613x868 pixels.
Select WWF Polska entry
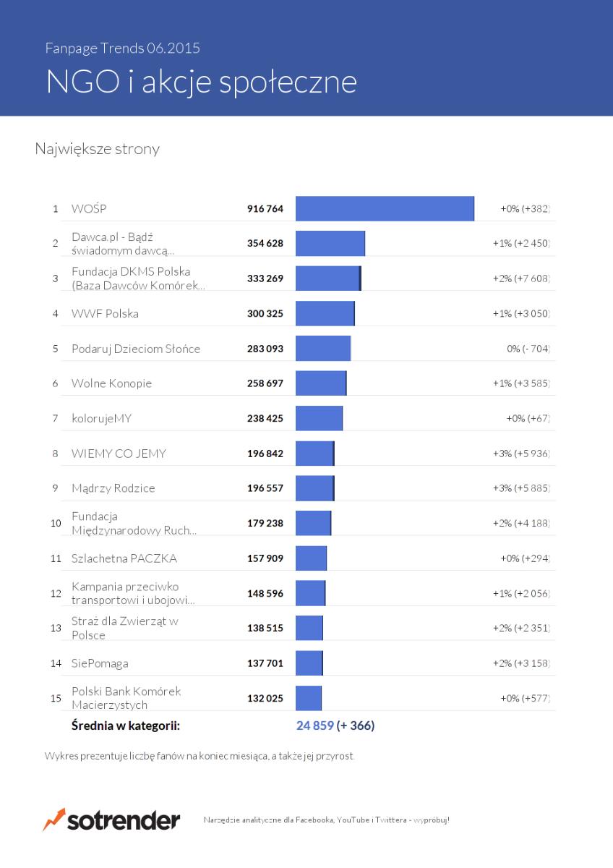click(x=105, y=314)
